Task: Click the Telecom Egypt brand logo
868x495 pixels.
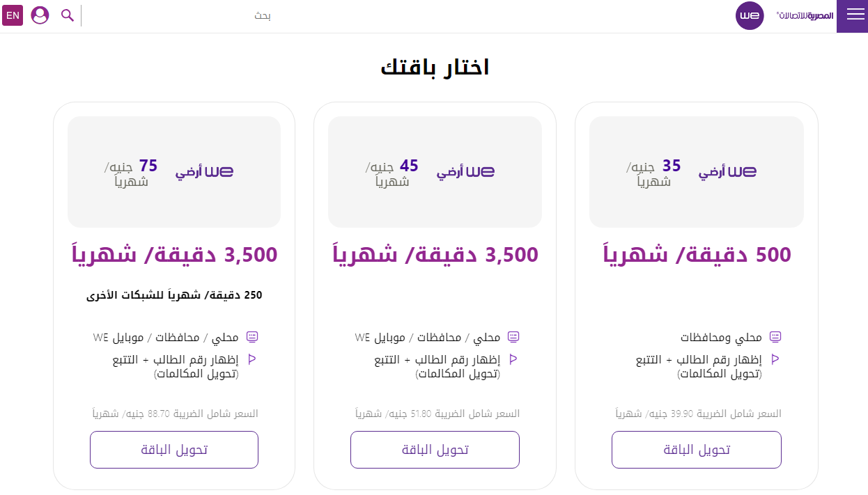Action: (805, 15)
